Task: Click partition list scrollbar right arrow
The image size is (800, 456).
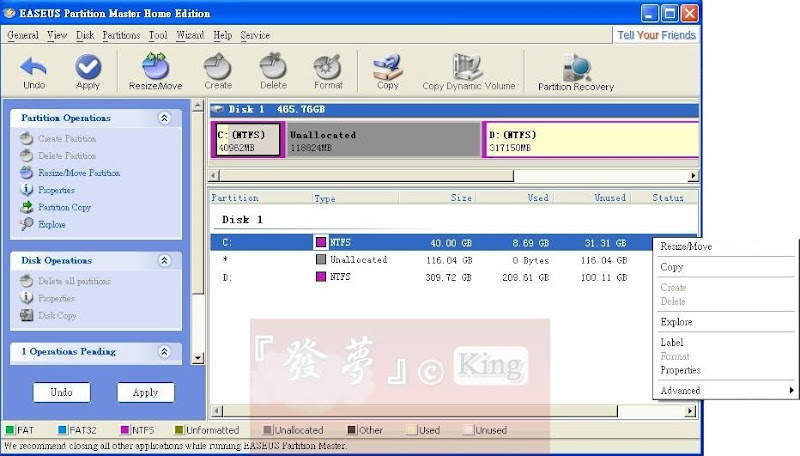Action: (x=690, y=411)
